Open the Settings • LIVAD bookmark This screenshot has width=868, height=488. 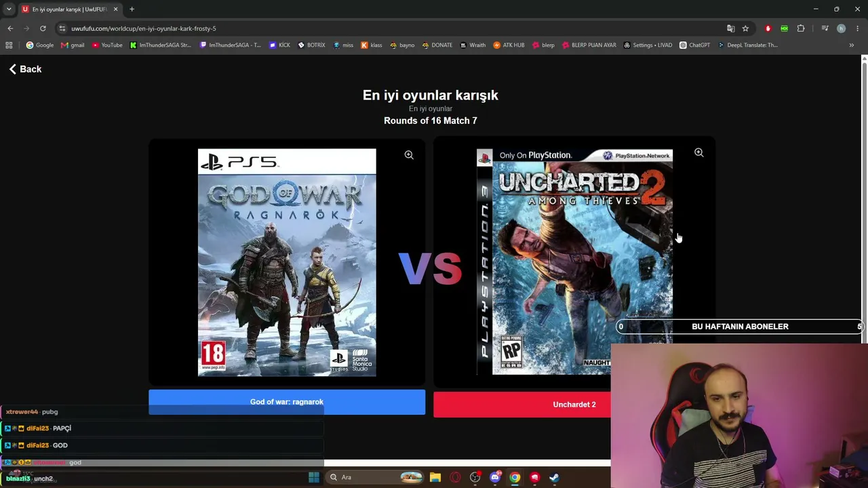point(648,45)
